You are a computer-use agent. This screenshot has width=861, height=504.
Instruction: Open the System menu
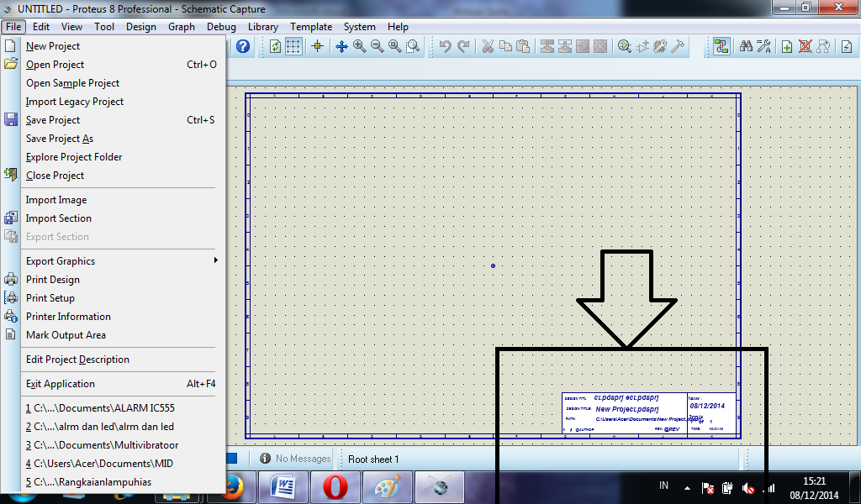pos(360,26)
